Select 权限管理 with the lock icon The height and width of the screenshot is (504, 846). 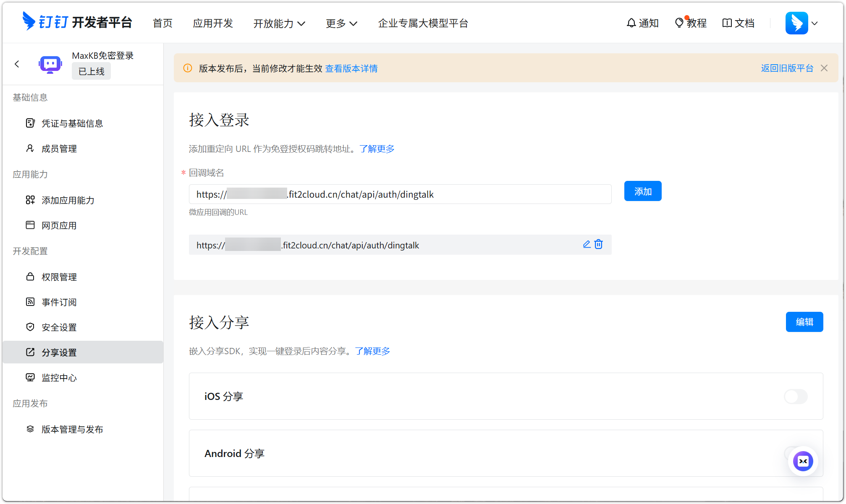coord(59,277)
